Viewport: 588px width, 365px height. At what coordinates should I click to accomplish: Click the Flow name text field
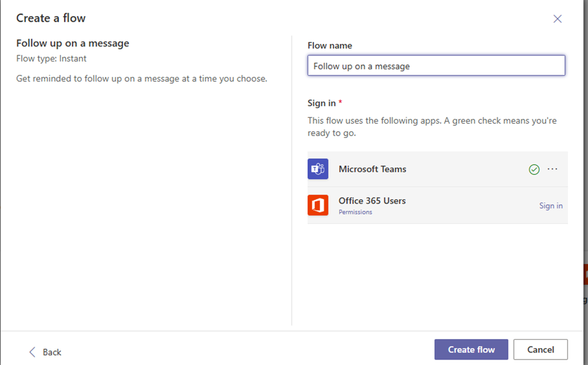(436, 66)
